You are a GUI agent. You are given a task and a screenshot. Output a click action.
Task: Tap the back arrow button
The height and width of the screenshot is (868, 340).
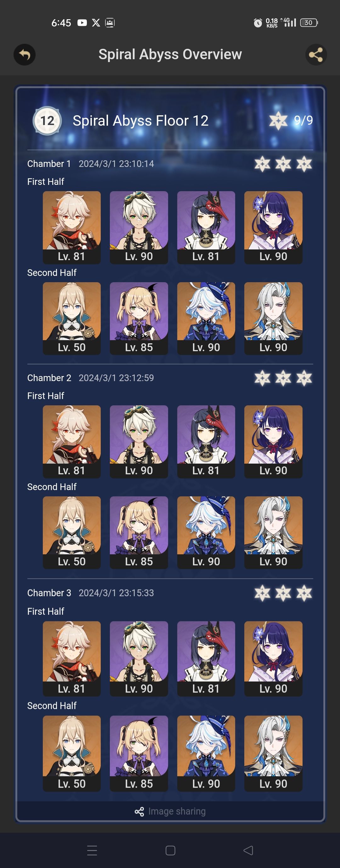[25, 54]
